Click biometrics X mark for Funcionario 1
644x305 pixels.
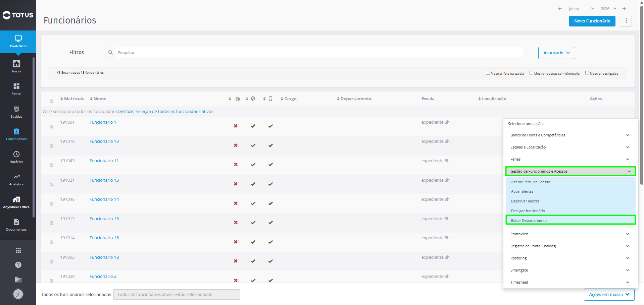[x=236, y=126]
